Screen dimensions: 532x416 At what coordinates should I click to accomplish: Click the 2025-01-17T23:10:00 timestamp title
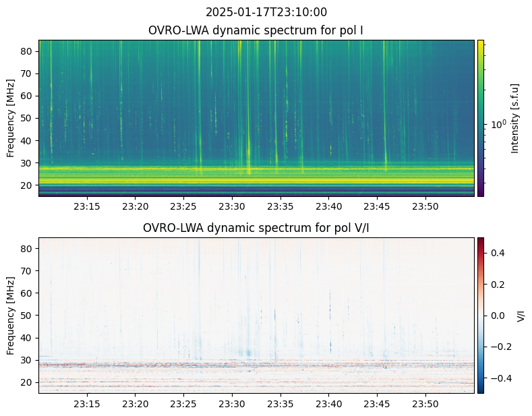pyautogui.click(x=266, y=12)
